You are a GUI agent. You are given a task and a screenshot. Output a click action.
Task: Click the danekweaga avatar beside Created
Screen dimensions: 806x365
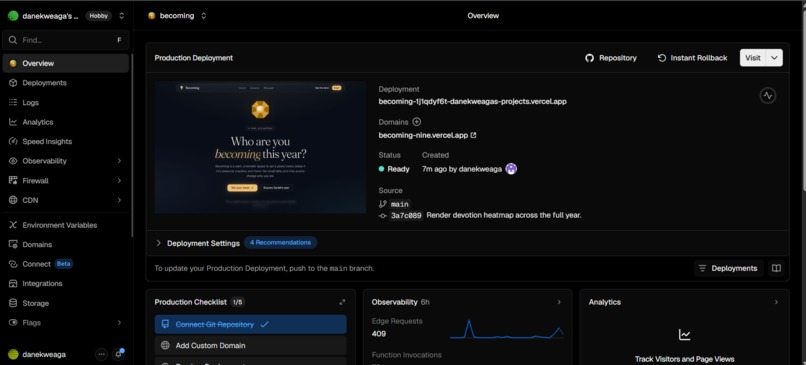tap(511, 169)
